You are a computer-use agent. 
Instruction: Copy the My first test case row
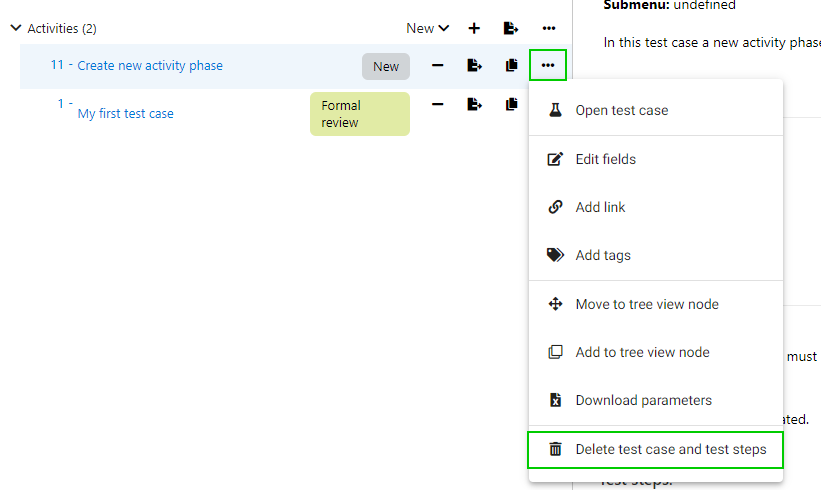(511, 104)
